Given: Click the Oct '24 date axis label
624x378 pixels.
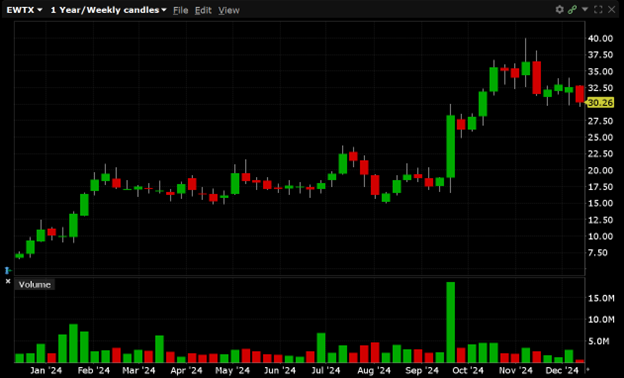Looking at the screenshot, I should tap(468, 370).
